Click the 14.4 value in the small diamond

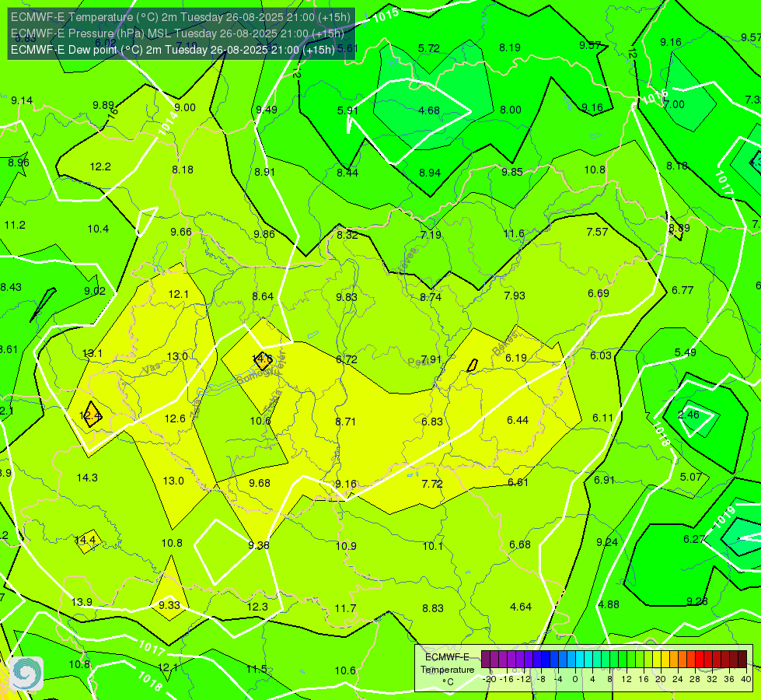86,540
